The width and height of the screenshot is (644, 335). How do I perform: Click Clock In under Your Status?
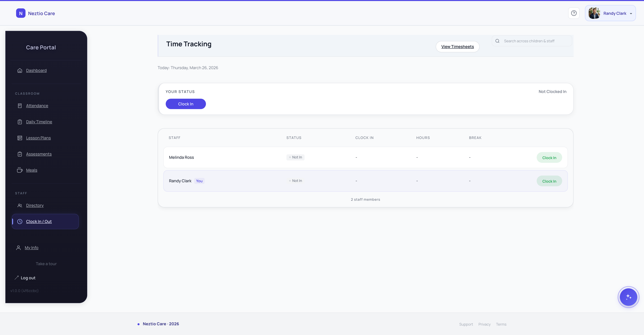185,104
